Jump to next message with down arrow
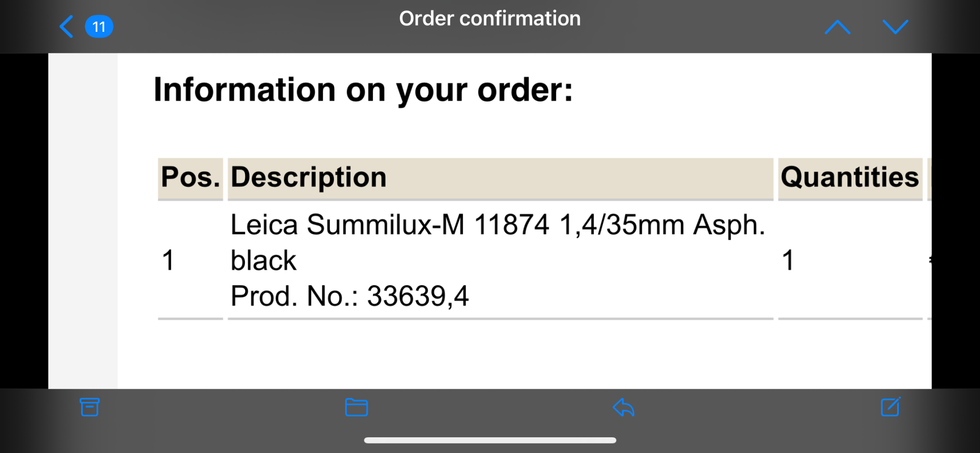Screen dimensions: 980x453 [x=895, y=27]
